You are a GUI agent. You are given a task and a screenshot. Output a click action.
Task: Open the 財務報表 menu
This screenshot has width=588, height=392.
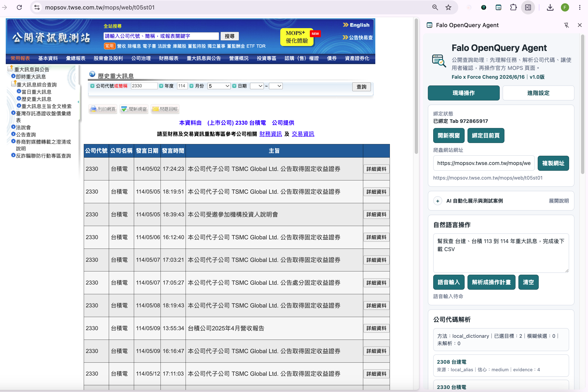[x=169, y=59]
